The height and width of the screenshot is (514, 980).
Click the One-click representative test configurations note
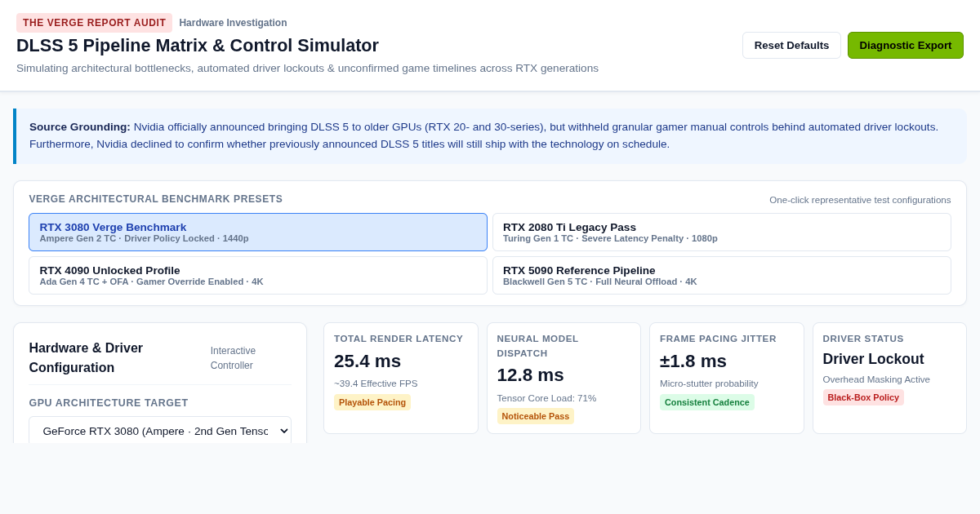(860, 200)
